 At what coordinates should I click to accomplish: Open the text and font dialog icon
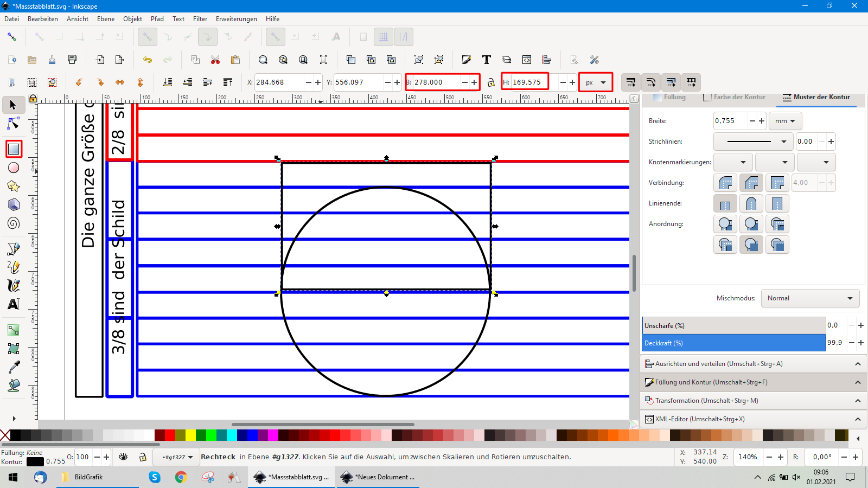coord(487,60)
